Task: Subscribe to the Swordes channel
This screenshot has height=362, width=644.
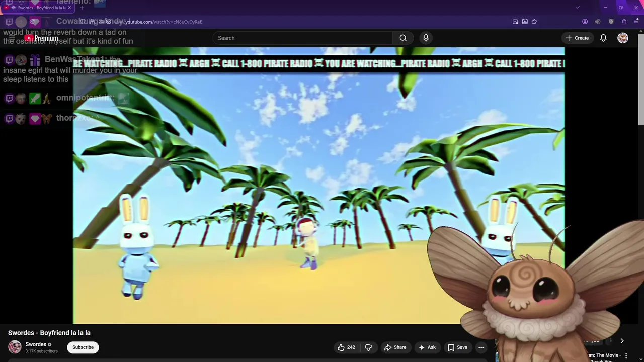Action: pos(83,347)
